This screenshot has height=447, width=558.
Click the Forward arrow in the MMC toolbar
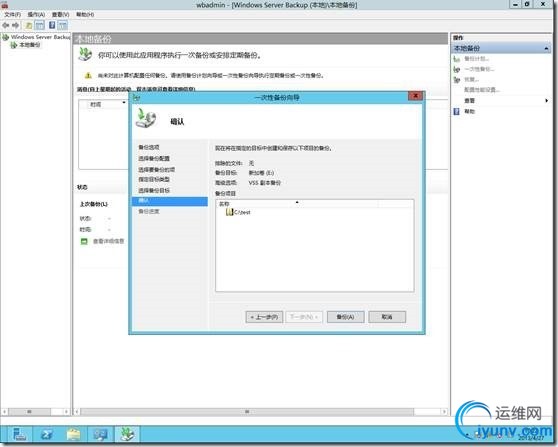[15, 25]
